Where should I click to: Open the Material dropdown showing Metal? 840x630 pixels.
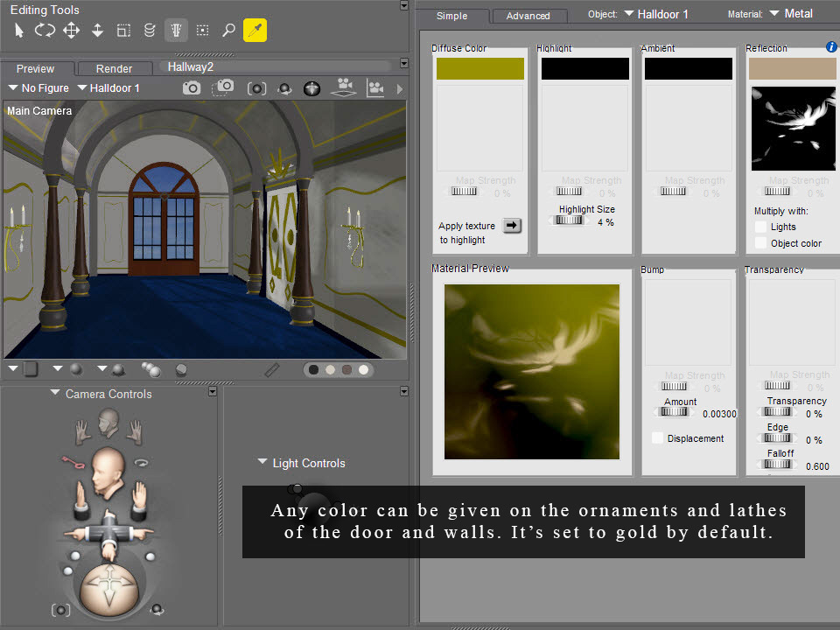791,14
